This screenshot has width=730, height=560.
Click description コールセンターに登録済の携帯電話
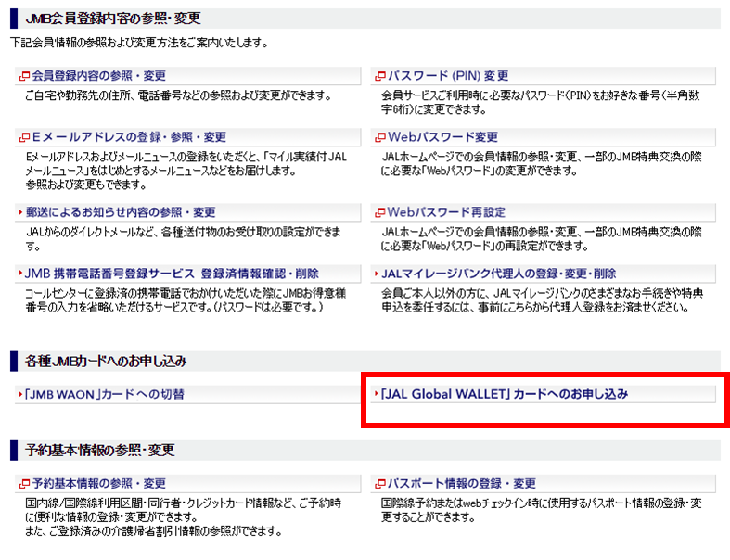(x=186, y=300)
